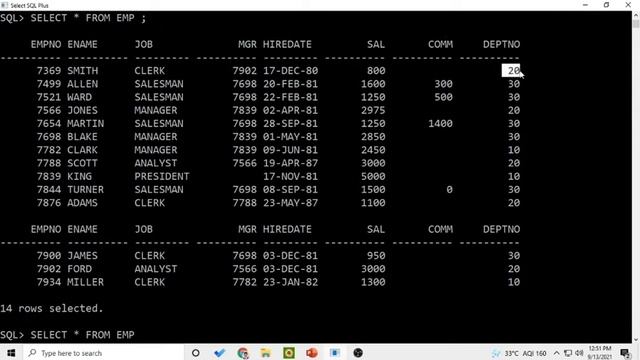The height and width of the screenshot is (360, 640).
Task: Click ename JAMES
Action: pyautogui.click(x=82, y=256)
